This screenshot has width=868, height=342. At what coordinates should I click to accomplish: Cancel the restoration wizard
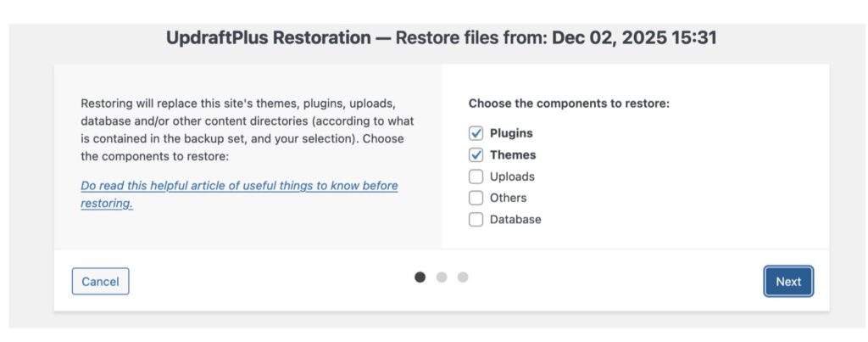(x=100, y=281)
